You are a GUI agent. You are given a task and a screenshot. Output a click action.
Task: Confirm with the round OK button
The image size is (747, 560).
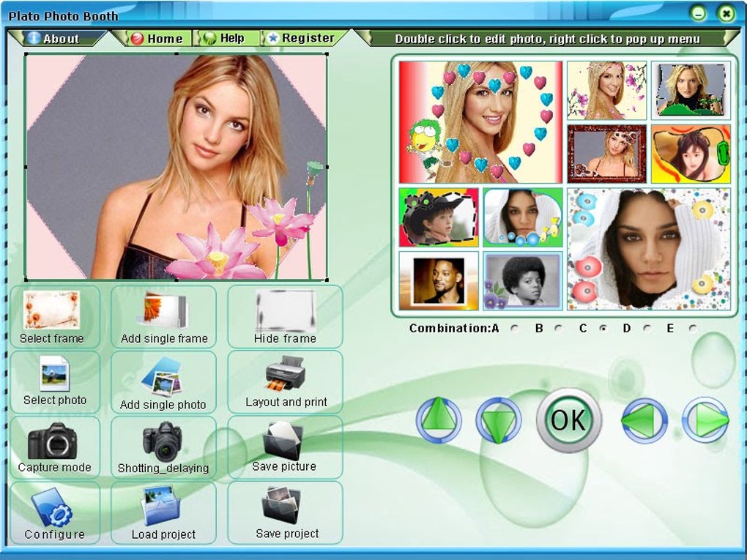[x=568, y=420]
